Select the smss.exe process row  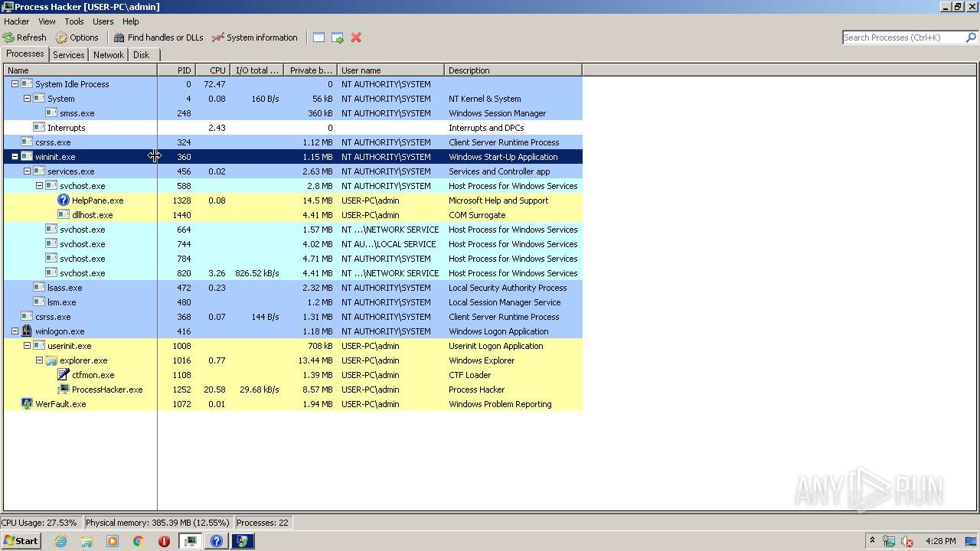tap(293, 113)
